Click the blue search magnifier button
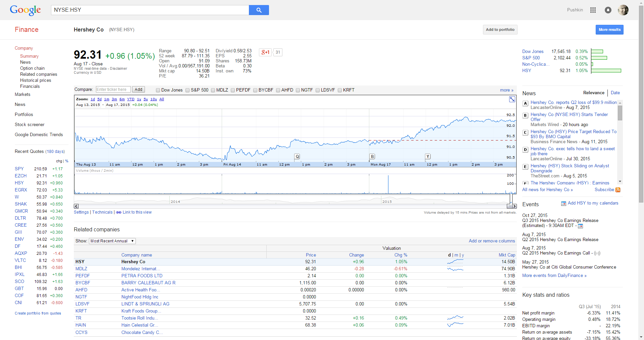This screenshot has width=644, height=340. 259,10
